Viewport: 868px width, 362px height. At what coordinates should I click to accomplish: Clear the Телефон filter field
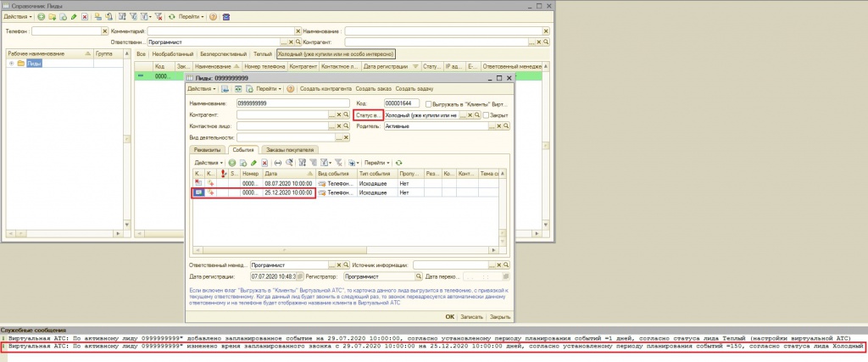104,31
